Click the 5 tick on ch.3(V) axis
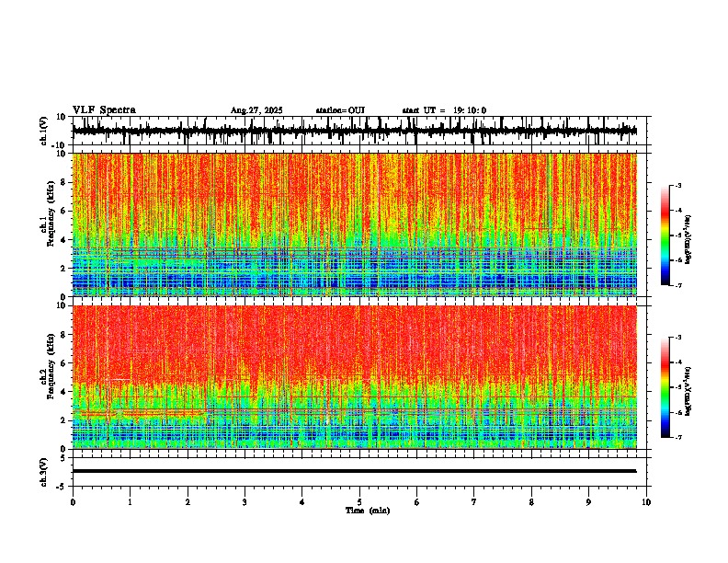Screen dimensions: 728x563 pos(63,457)
